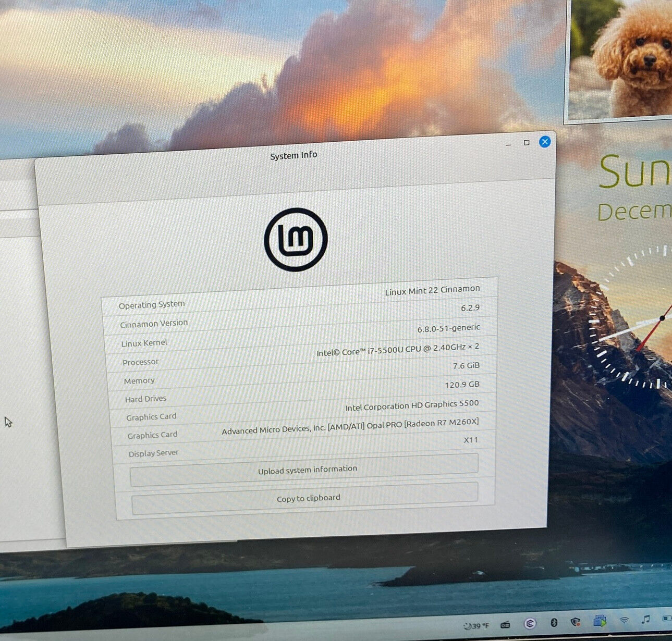This screenshot has height=641, width=672.
Task: Select the display server value X11
Action: (471, 440)
